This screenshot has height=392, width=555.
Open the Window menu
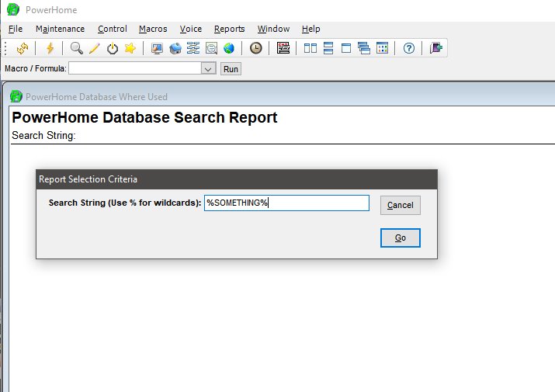[273, 29]
